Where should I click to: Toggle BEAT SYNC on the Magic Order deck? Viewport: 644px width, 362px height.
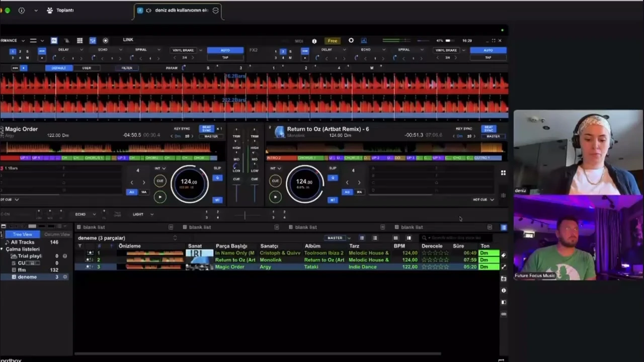tap(206, 129)
